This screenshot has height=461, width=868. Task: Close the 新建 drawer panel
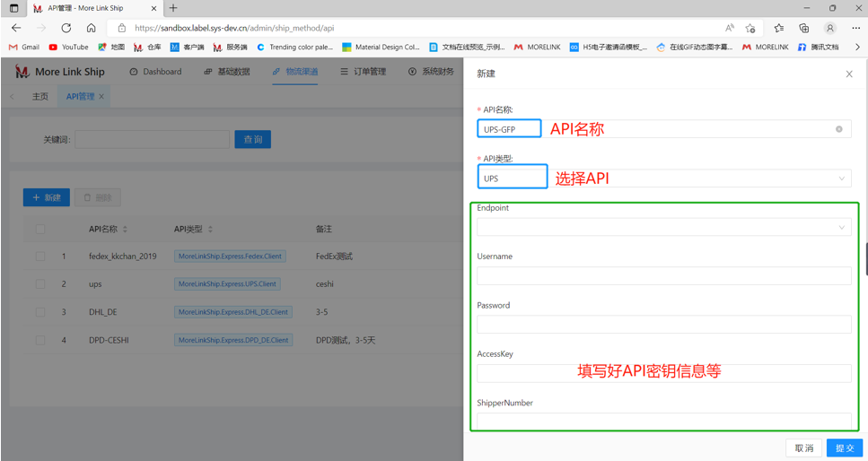coord(849,74)
